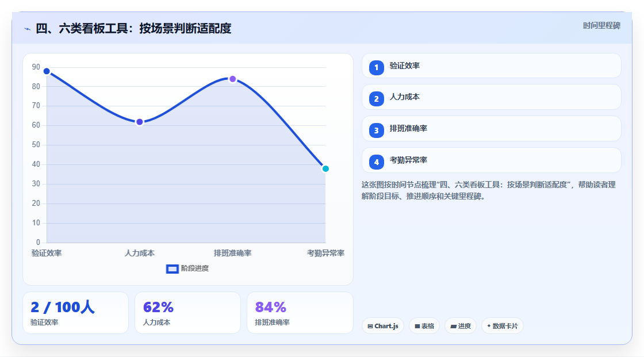644x357 pixels.
Task: Open the 人力成本 list item
Action: point(491,97)
